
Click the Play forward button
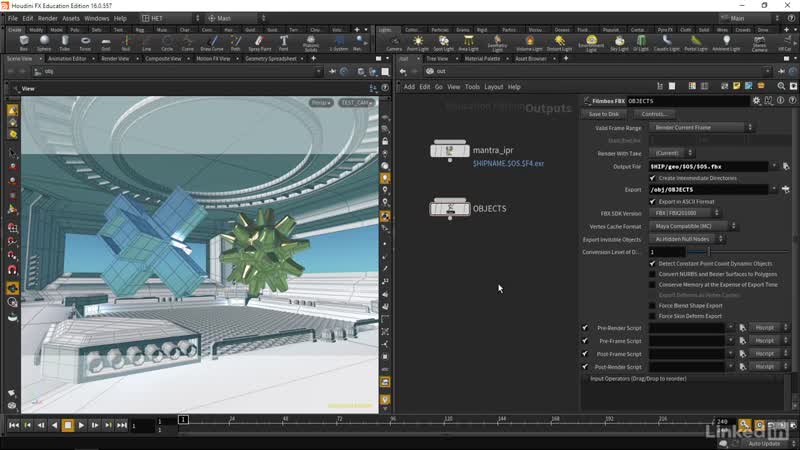point(81,425)
